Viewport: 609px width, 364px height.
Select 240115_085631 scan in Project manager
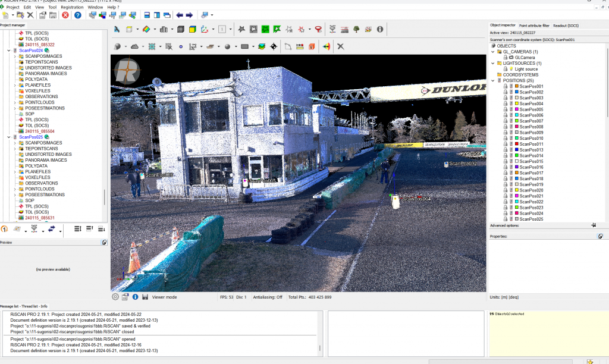(x=39, y=218)
